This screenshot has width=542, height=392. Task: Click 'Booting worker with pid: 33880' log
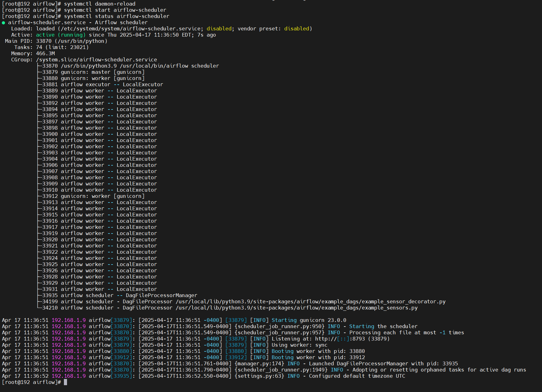point(318,351)
